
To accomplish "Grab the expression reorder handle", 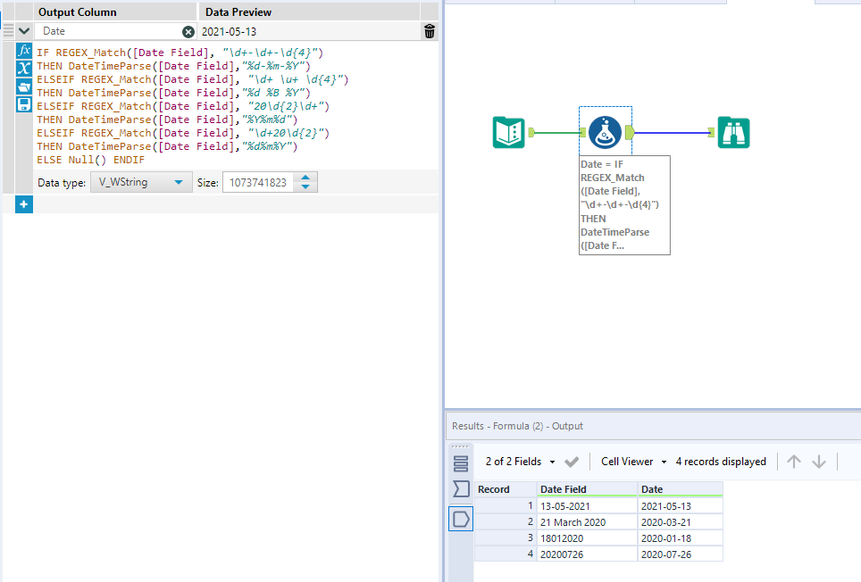I will coord(8,31).
